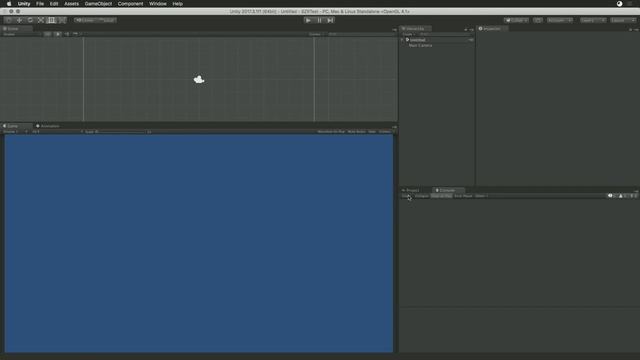Image resolution: width=640 pixels, height=360 pixels.
Task: Click the Scene view search field
Action: [x=360, y=34]
